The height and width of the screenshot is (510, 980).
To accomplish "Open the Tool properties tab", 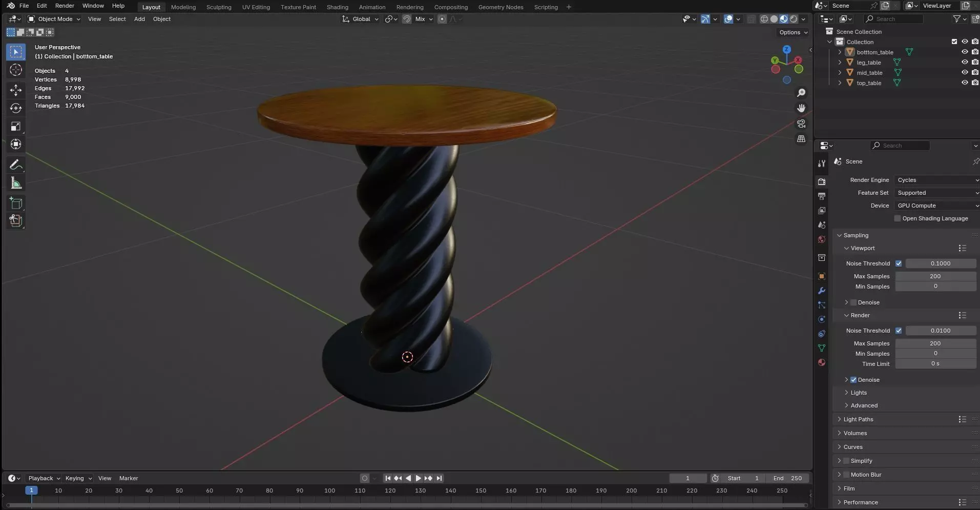I will (x=822, y=164).
